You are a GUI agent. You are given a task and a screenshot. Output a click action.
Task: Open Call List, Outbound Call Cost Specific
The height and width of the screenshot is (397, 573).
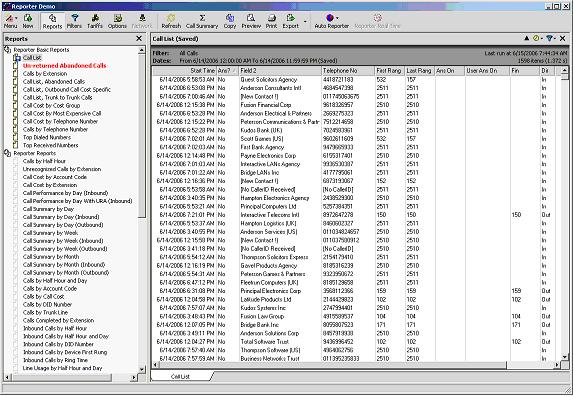coord(67,90)
